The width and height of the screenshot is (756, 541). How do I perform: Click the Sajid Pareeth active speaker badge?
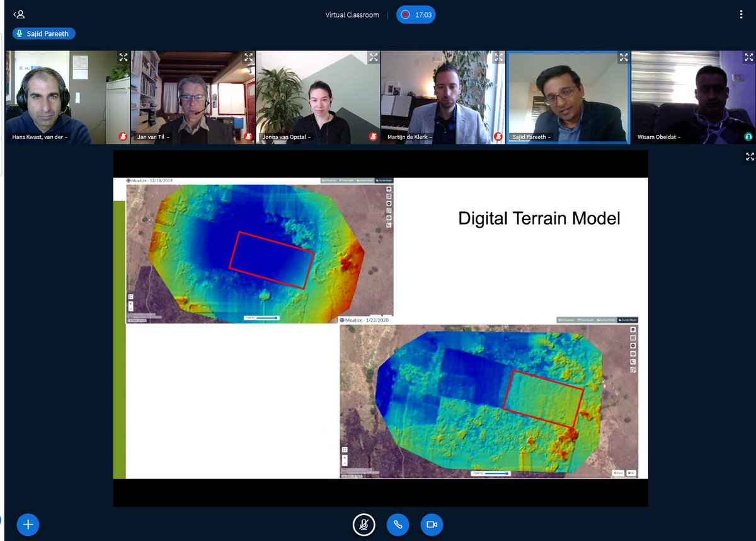click(44, 33)
